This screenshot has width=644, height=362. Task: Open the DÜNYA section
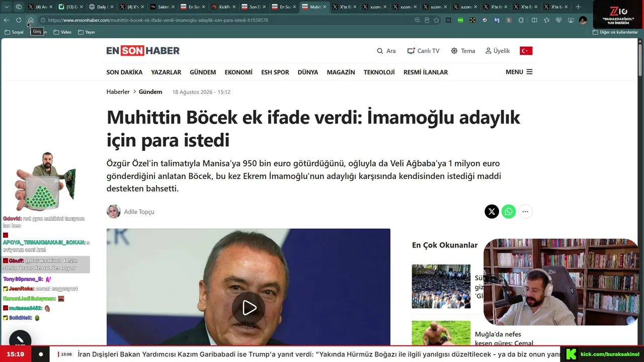(x=308, y=72)
